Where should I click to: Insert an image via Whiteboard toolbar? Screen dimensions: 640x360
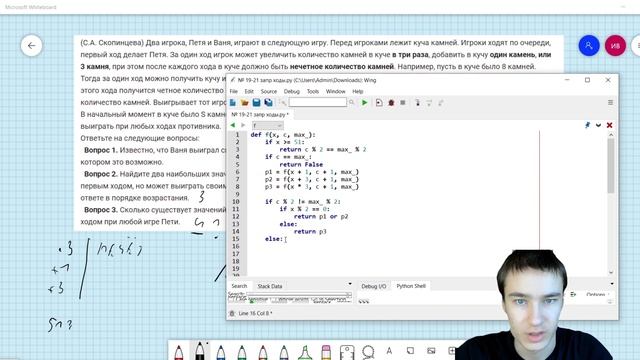coord(431,351)
